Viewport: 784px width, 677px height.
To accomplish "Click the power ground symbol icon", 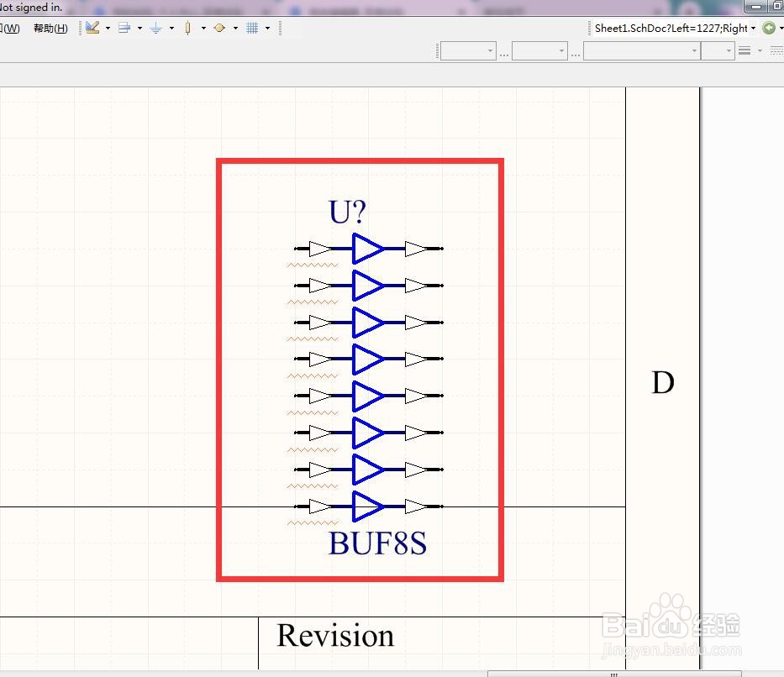I will (156, 28).
